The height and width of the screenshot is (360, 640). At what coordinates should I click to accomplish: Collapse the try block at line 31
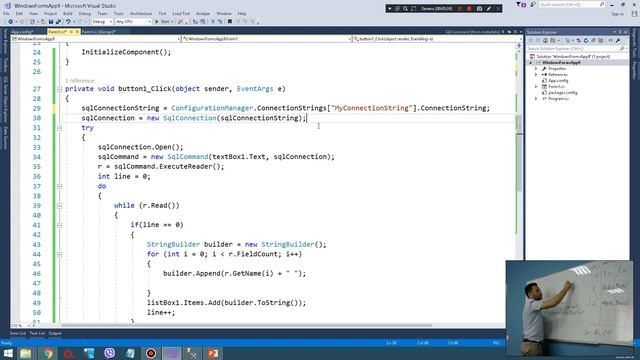coord(60,128)
